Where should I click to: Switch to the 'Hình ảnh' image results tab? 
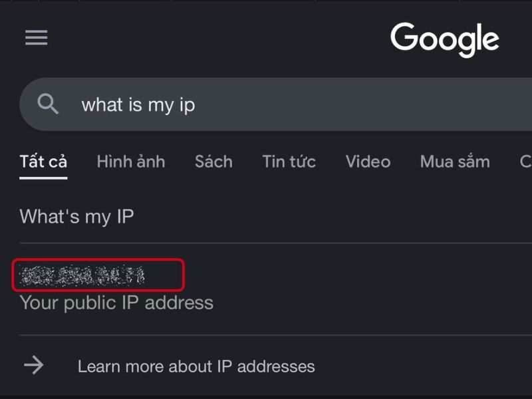pos(130,162)
